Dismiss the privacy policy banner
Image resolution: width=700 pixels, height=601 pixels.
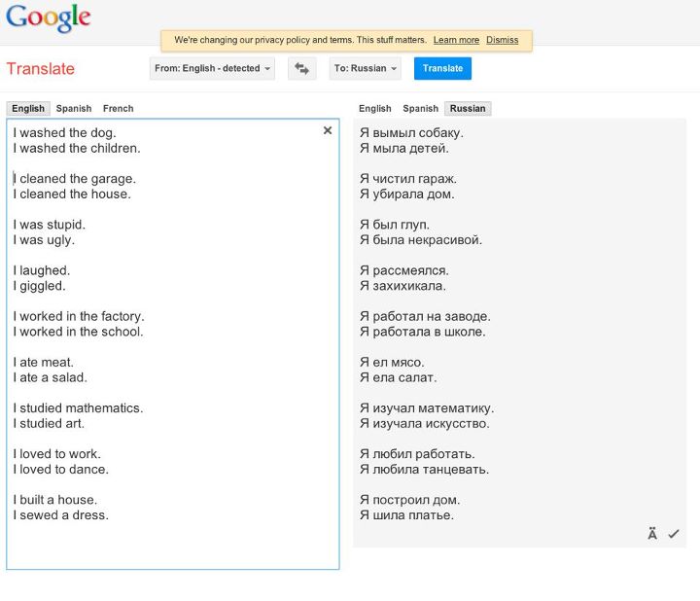[503, 40]
